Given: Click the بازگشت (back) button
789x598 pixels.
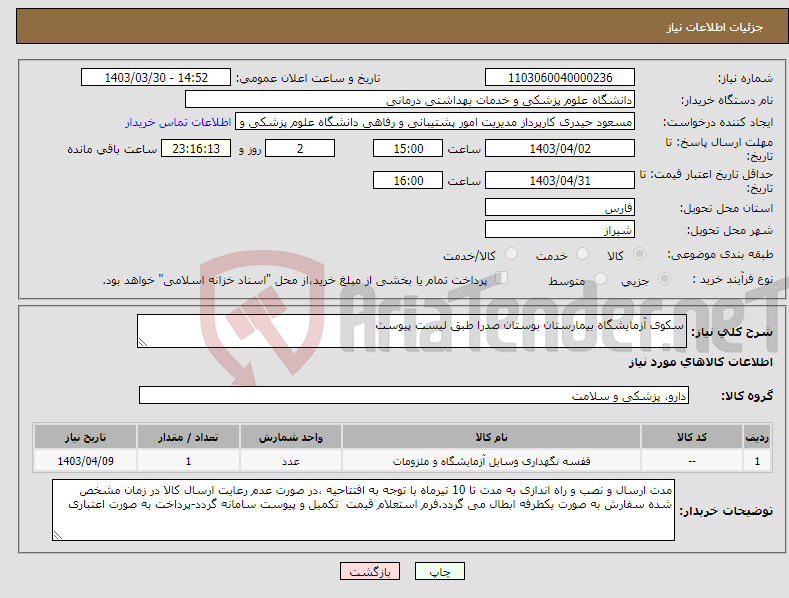Looking at the screenshot, I should tap(370, 571).
